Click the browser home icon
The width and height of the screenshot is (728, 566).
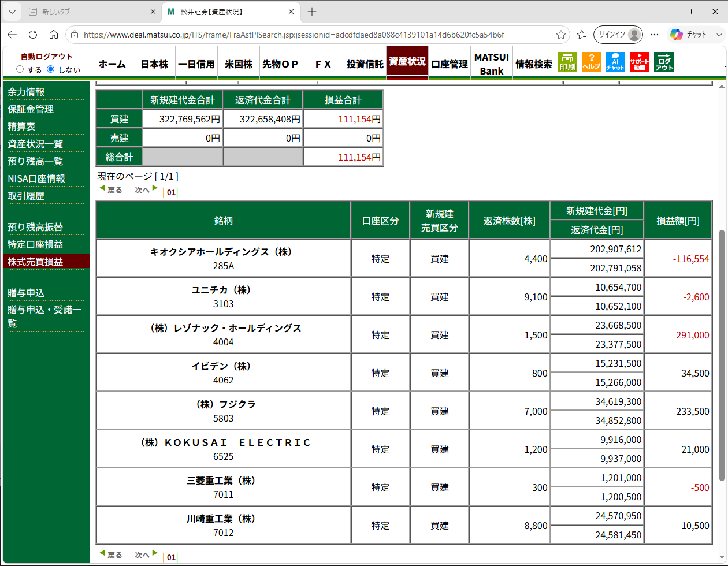(x=53, y=35)
